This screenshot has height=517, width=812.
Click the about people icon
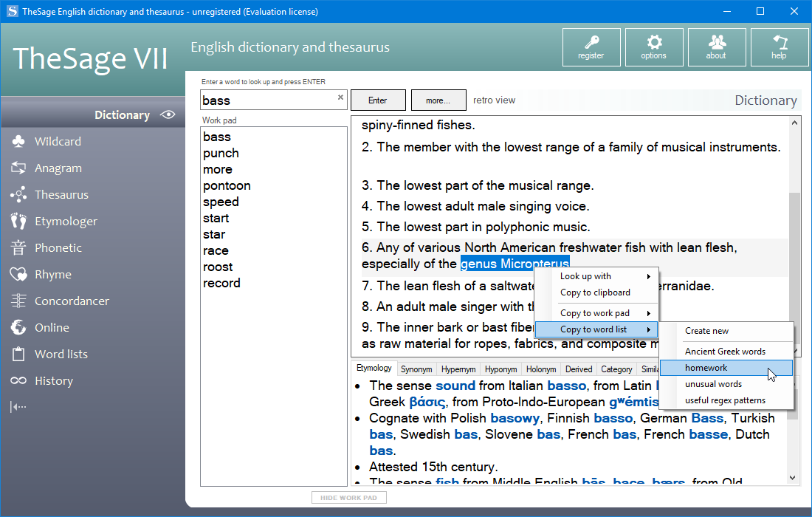pyautogui.click(x=717, y=41)
